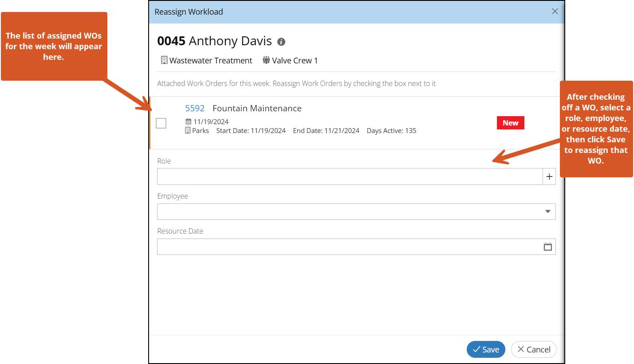Open the Resource Date calendar picker
The image size is (634, 364).
tap(548, 247)
